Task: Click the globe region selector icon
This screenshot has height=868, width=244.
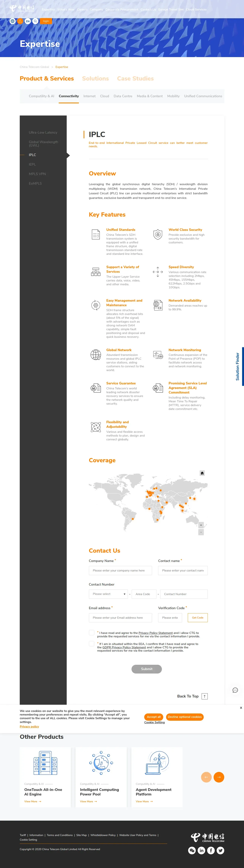Action: [13, 21]
